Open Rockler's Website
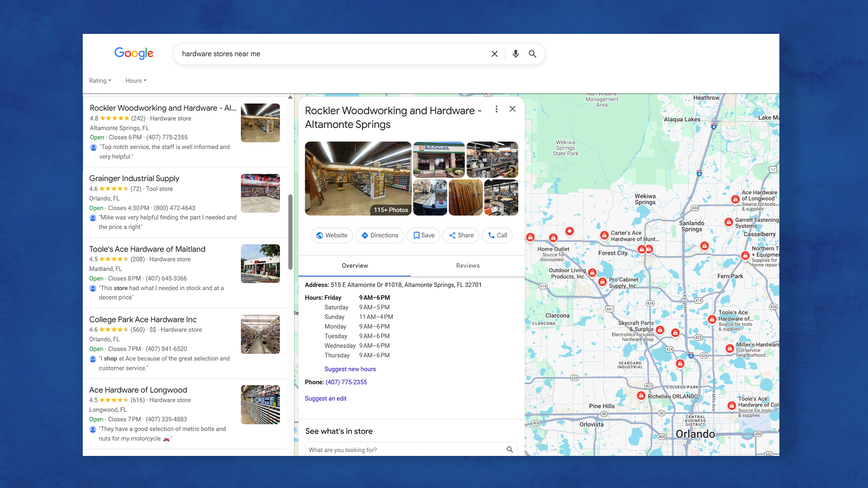Viewport: 868px width, 488px height. point(331,235)
